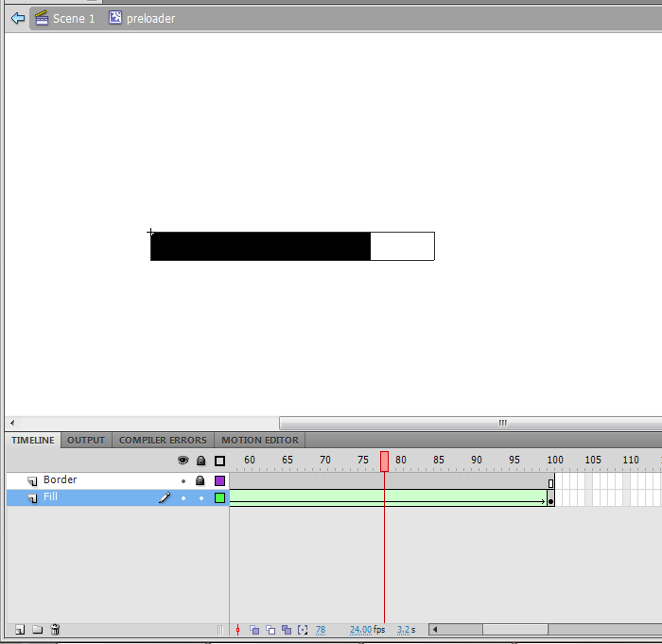Viewport: 662px width, 644px height.
Task: Lock the Fill layer via its lock dot
Action: [x=201, y=498]
